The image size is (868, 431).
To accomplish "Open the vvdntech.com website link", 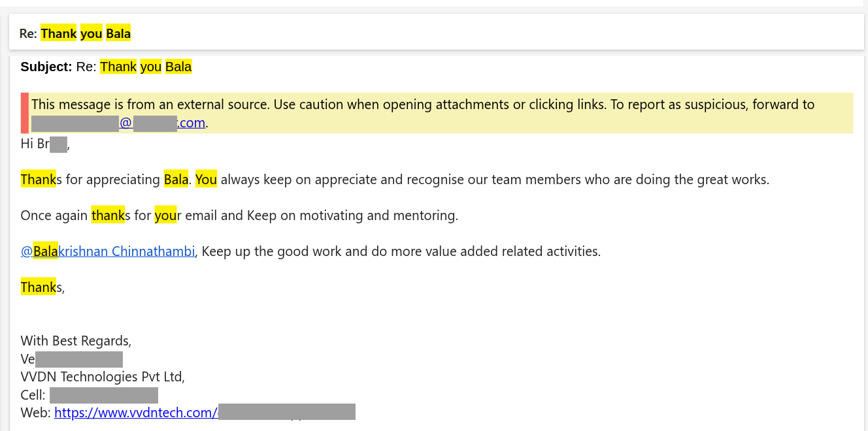I will point(135,413).
